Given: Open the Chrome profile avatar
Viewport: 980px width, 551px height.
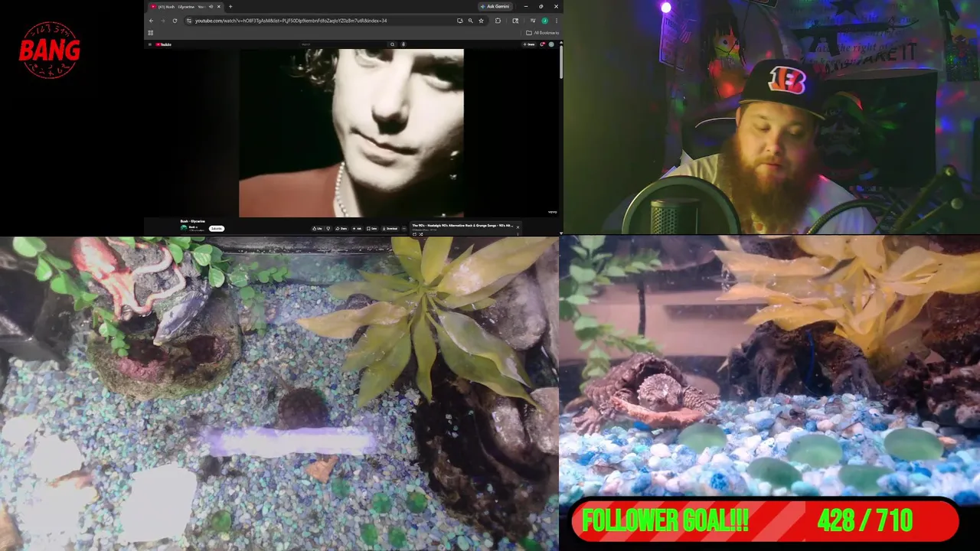Looking at the screenshot, I should [x=544, y=21].
